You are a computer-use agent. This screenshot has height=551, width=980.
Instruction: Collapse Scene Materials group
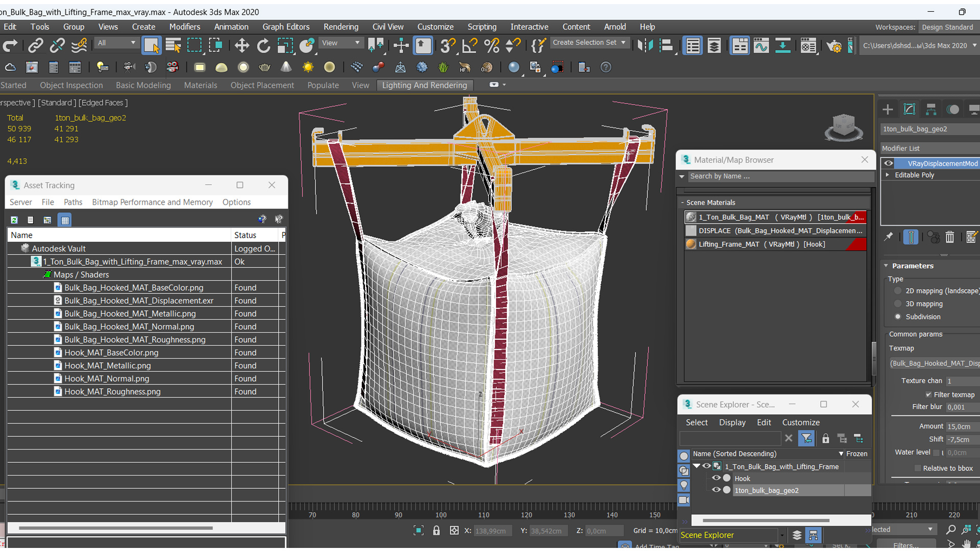click(x=682, y=203)
